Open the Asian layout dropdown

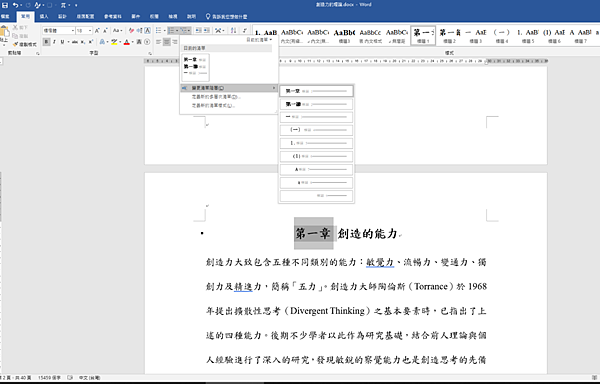point(219,31)
